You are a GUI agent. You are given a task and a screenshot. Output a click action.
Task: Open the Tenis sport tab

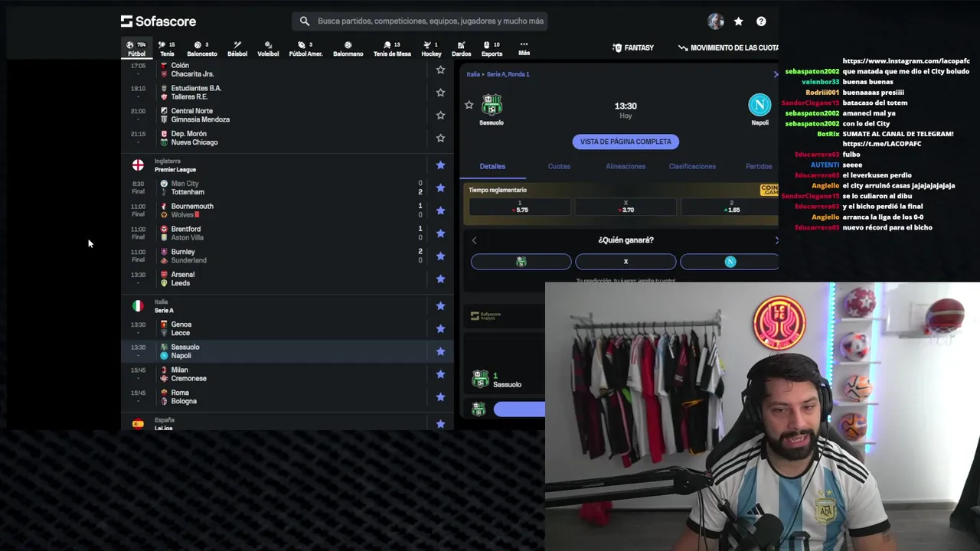pyautogui.click(x=167, y=49)
